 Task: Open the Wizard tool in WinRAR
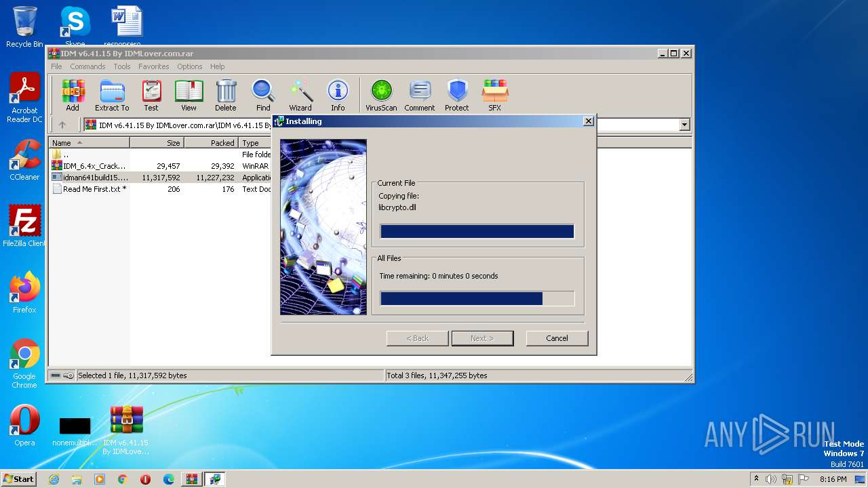(300, 96)
